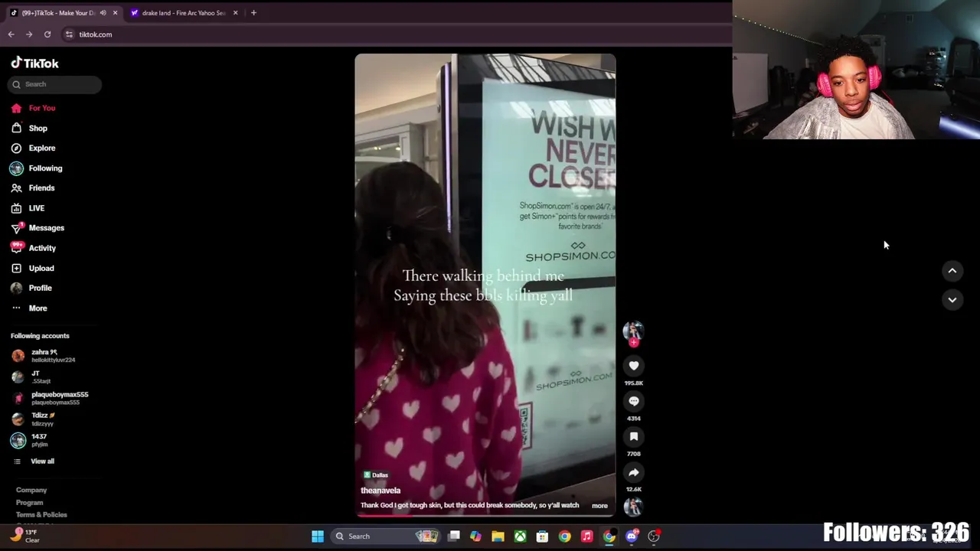
Task: Open the Xbox app from taskbar
Action: click(520, 536)
